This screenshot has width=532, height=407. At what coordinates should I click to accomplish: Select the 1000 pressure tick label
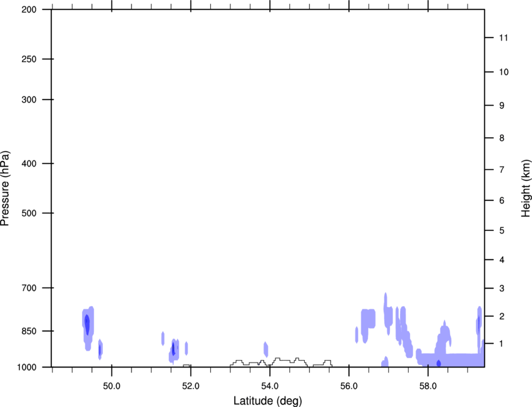coord(27,368)
